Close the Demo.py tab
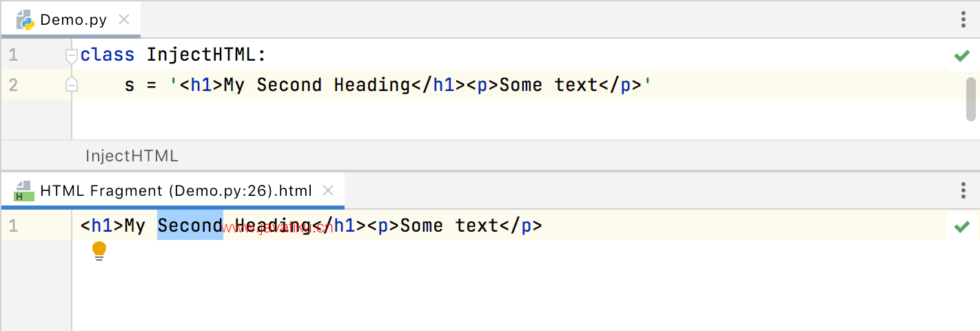 (124, 19)
